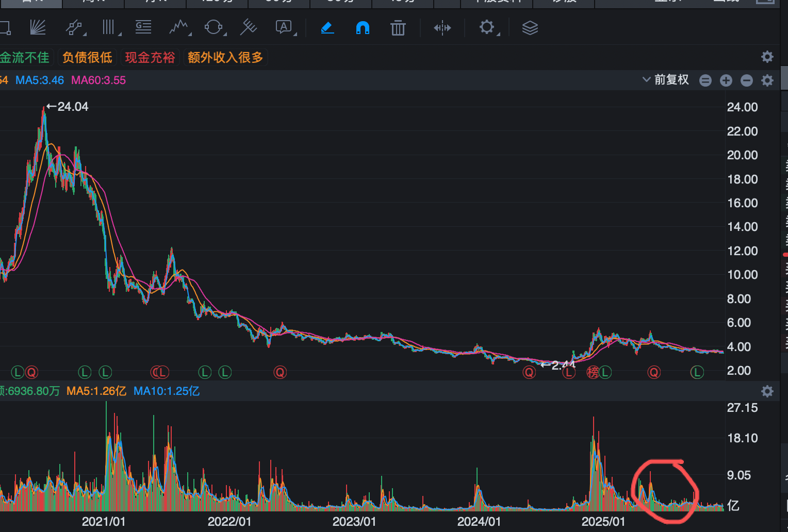Select the Gann fan lines drawing tool
The height and width of the screenshot is (532, 788).
coord(38,27)
